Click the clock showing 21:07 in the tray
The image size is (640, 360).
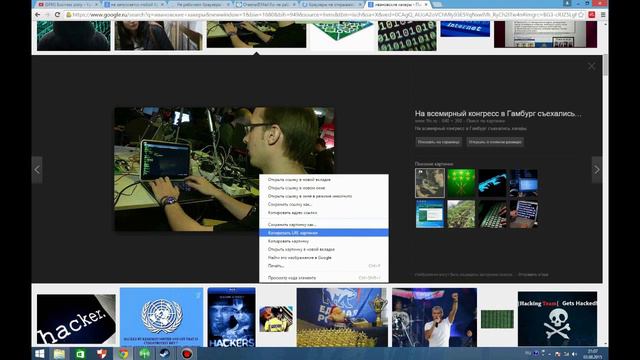593,354
